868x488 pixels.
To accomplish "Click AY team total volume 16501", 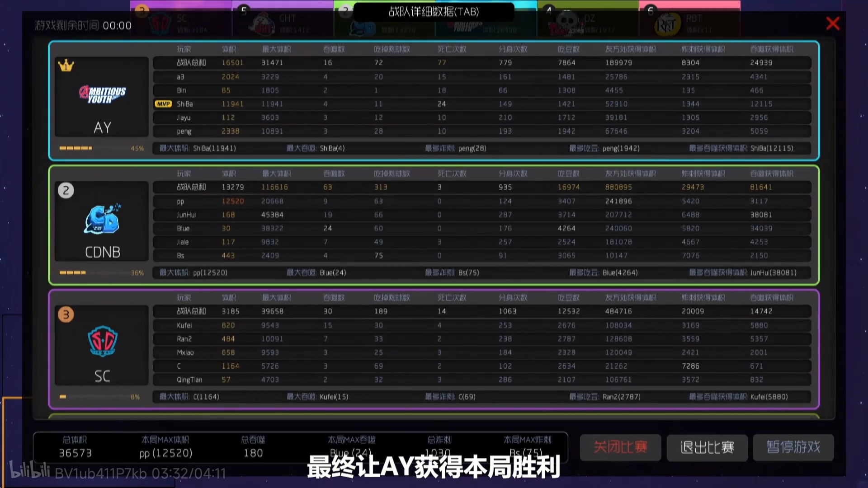I will [x=232, y=63].
